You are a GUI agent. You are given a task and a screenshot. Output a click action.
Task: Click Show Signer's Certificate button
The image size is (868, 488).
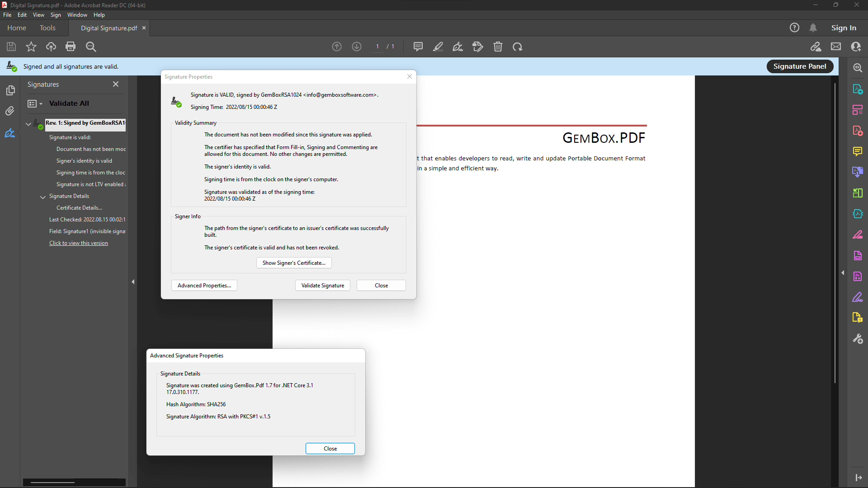point(294,262)
